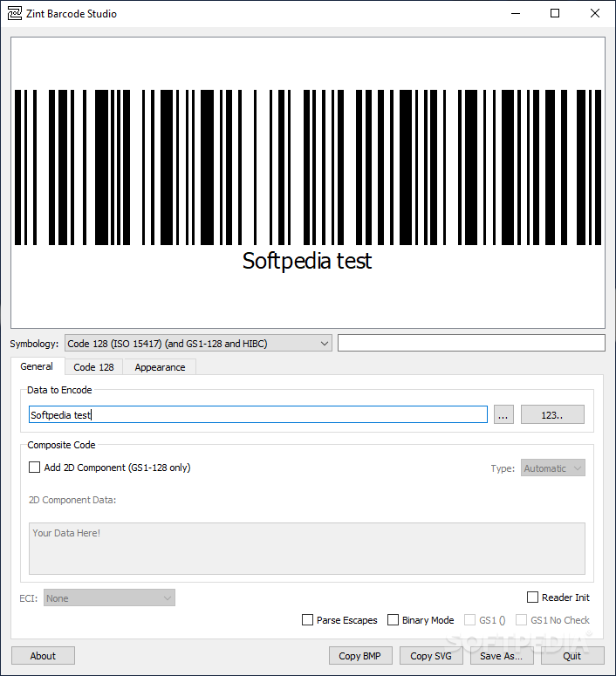
Task: Close the Zint Barcode Studio window
Action: [595, 13]
